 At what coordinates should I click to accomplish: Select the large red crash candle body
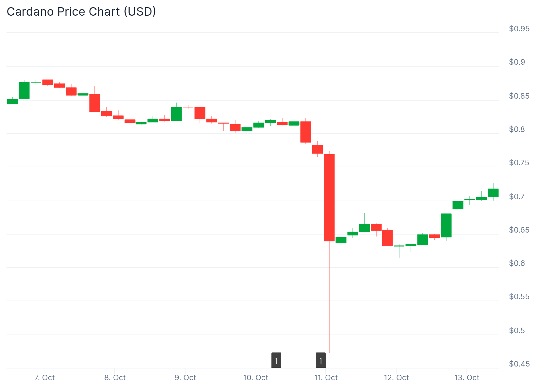(x=329, y=198)
